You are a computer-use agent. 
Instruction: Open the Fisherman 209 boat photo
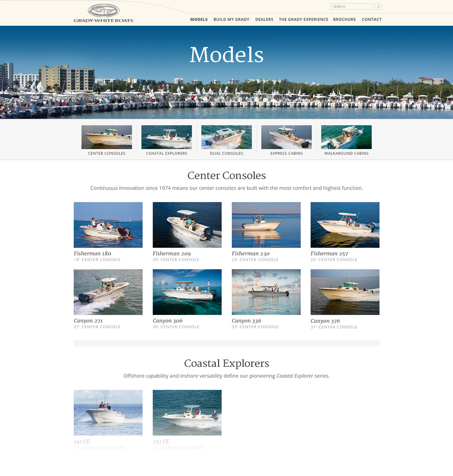click(x=187, y=225)
